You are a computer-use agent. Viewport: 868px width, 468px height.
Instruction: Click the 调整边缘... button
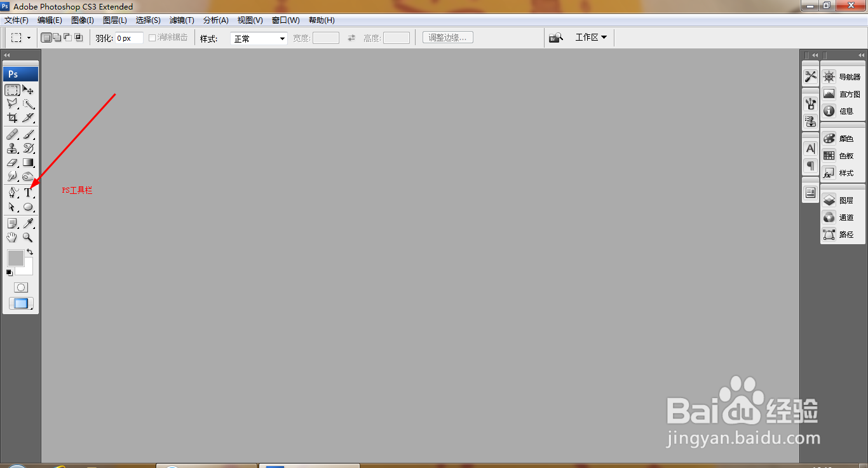coord(448,38)
